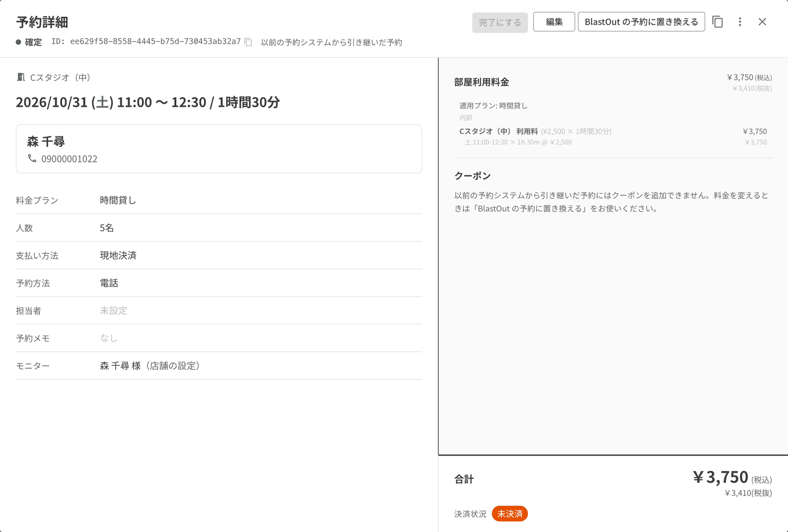Click モニター value 森 千尋 様（店舗の設定）
Viewport: 788px width, 532px height.
[150, 366]
